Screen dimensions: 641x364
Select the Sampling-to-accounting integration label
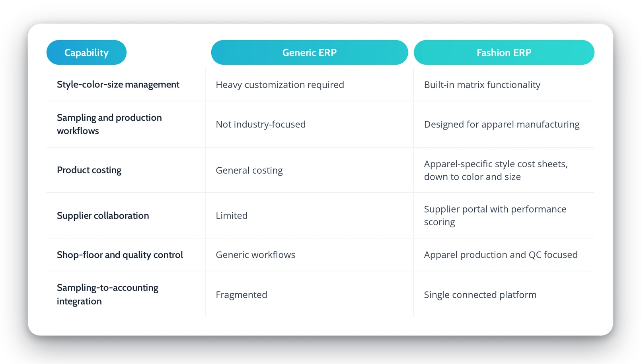point(107,294)
